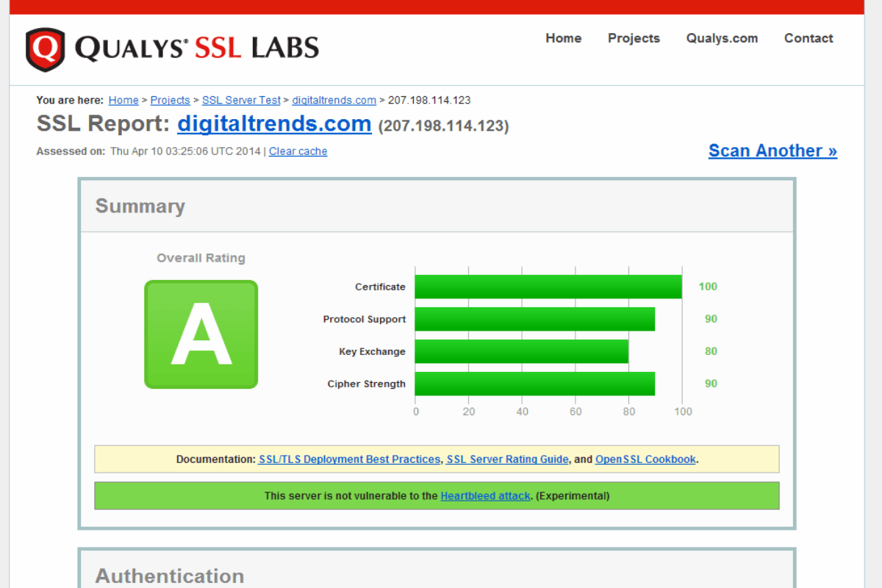Open the digitaltrends.com breadcrumb link
The height and width of the screenshot is (588, 882).
[334, 100]
